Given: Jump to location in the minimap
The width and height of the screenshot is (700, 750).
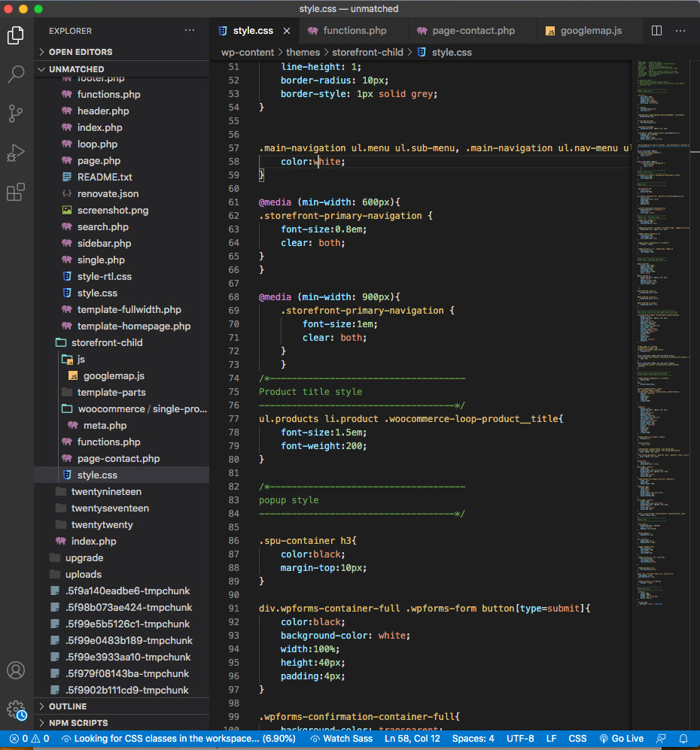Looking at the screenshot, I should (x=662, y=335).
